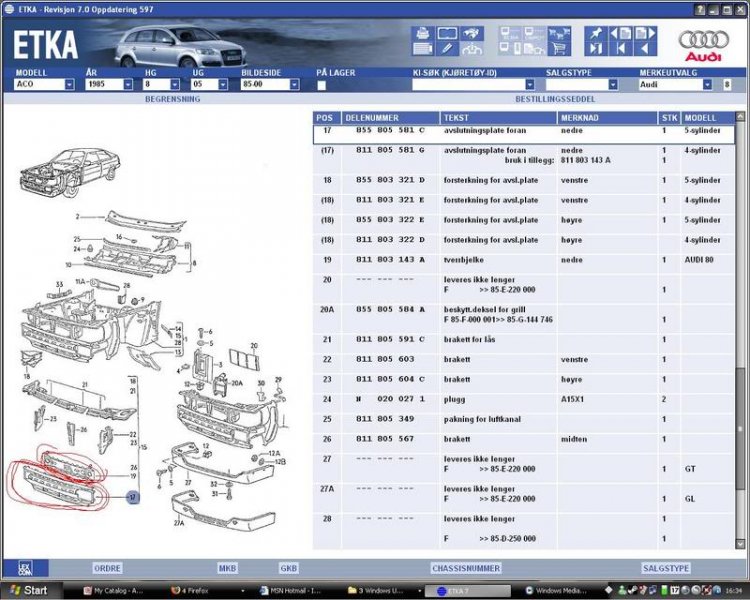Click the KI-søk vehicle ID input field
The image size is (750, 600).
470,85
